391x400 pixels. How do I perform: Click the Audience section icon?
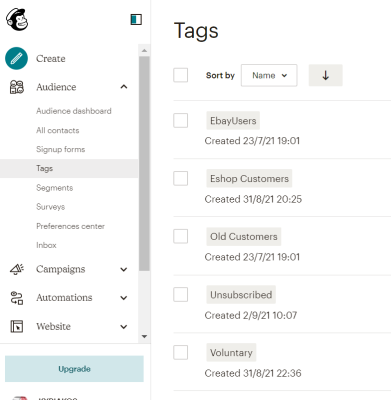coord(16,87)
